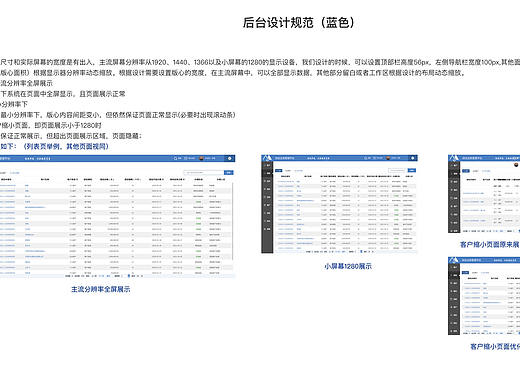Open the 主流分辨率全屏展示 mockup thumbnail
This screenshot has width=520, height=390.
118,216
